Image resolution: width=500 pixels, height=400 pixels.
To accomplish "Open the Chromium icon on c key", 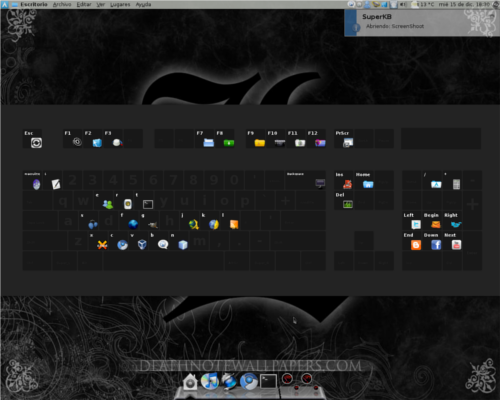I will (122, 245).
